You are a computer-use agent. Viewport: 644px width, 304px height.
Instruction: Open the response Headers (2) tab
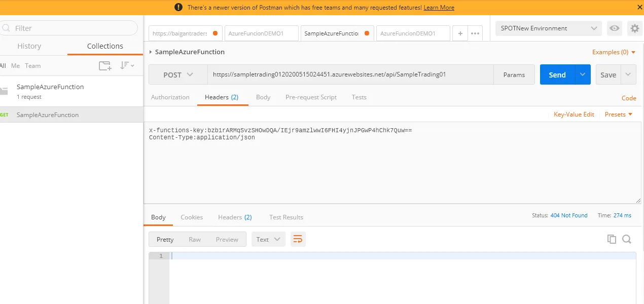(x=235, y=217)
